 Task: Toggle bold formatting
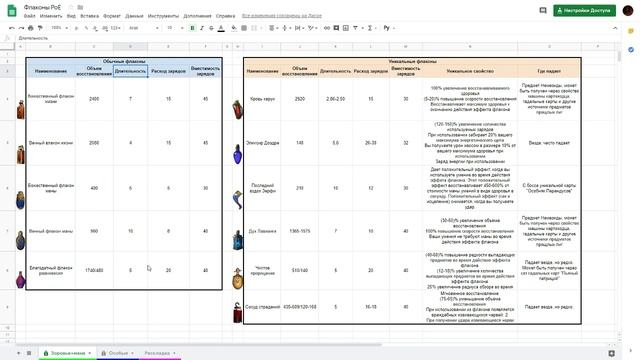coord(192,28)
